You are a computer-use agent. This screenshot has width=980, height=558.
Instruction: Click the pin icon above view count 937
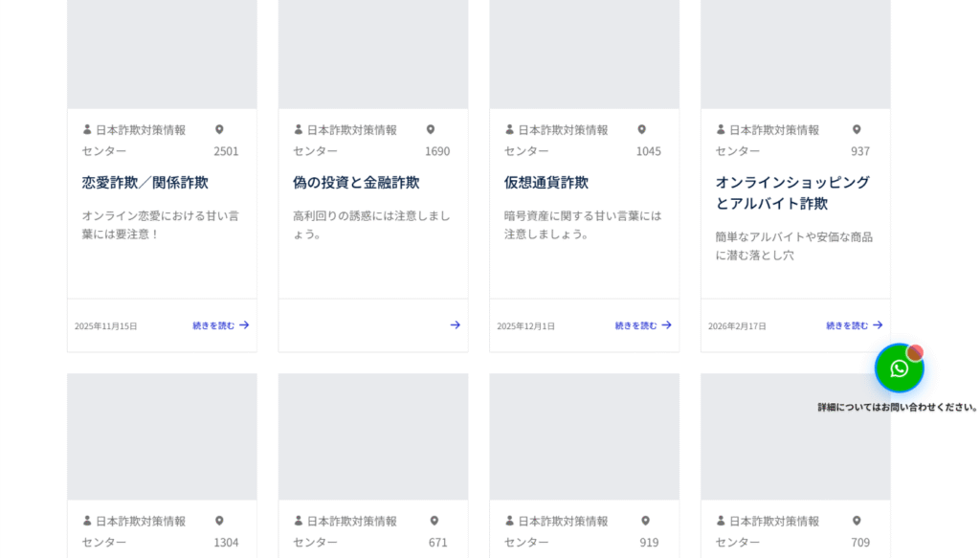tap(857, 129)
